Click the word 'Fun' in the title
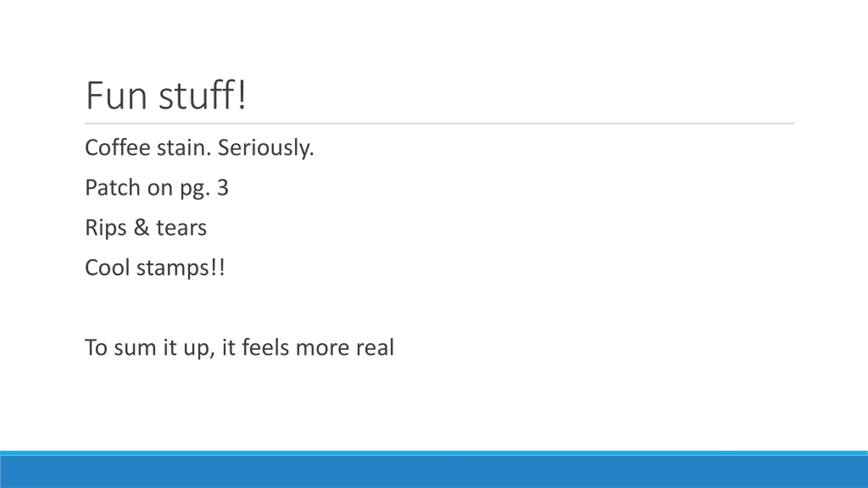 pyautogui.click(x=117, y=96)
